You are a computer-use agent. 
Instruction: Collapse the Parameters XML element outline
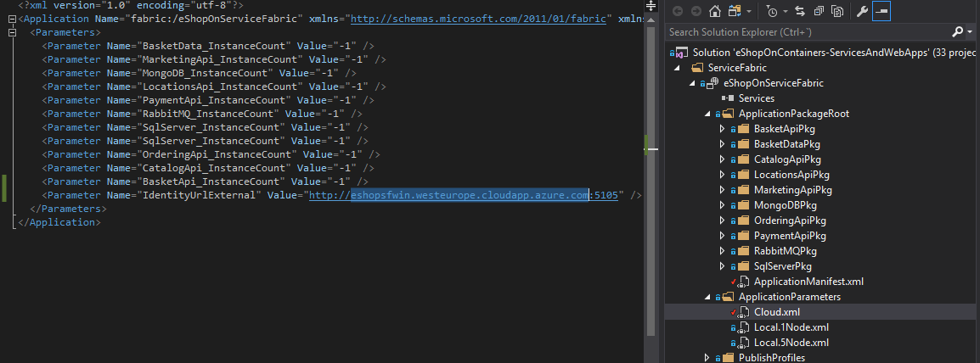(x=11, y=31)
